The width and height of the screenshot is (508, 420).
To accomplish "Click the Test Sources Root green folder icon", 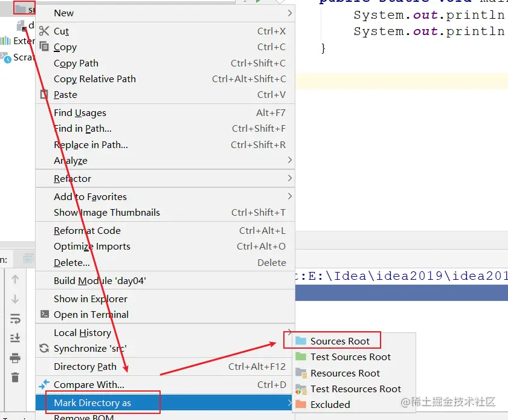I will tap(301, 357).
